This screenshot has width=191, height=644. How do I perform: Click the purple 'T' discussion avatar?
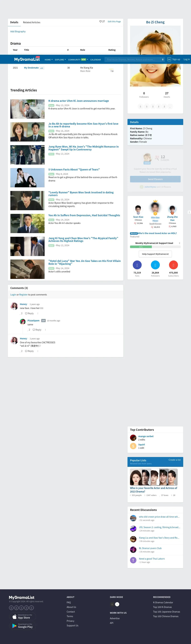coord(133,560)
